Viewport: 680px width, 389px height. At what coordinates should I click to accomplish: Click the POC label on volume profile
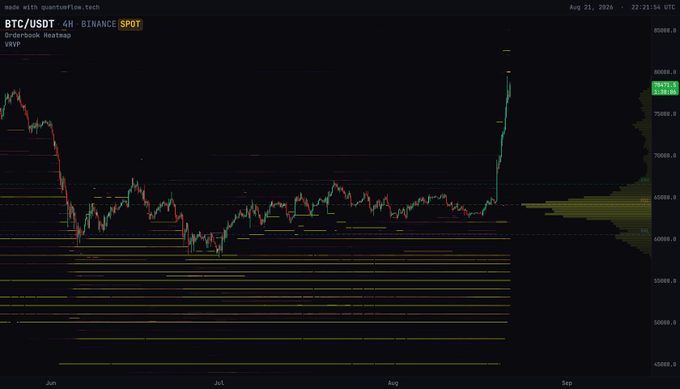tap(645, 201)
